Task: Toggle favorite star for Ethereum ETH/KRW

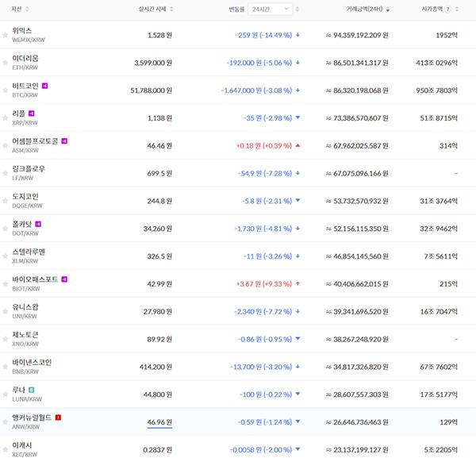Action: pyautogui.click(x=6, y=63)
